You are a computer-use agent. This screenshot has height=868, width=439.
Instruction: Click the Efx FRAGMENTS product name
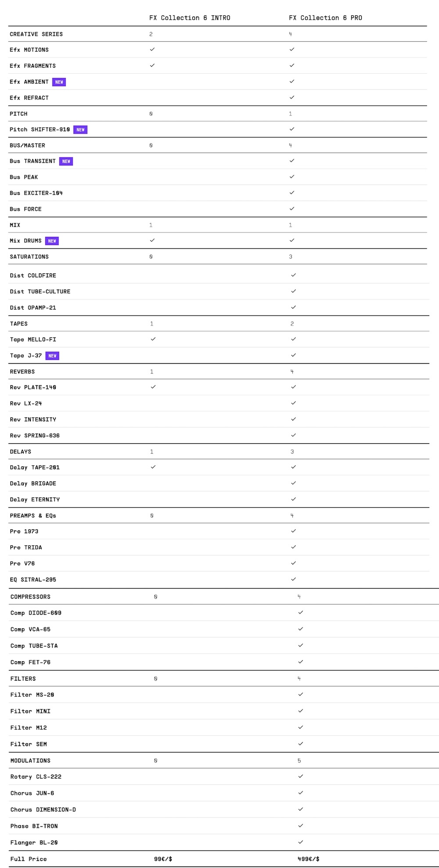point(33,66)
